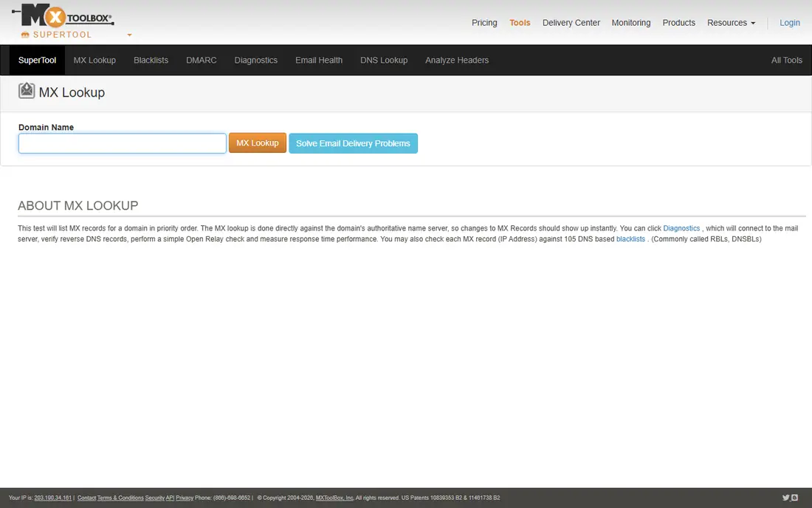Click the MxToolbox logo
This screenshot has width=812, height=508.
(63, 16)
